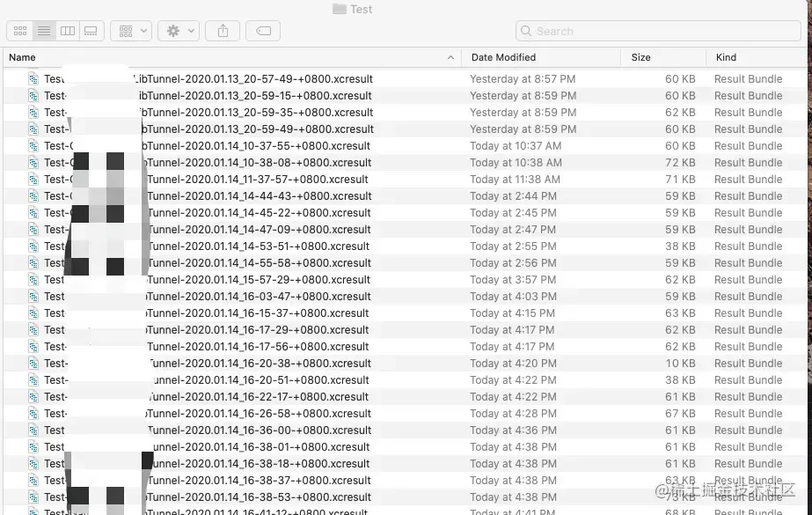The image size is (812, 515).
Task: Click the "10 KB" size cell
Action: pyautogui.click(x=680, y=364)
